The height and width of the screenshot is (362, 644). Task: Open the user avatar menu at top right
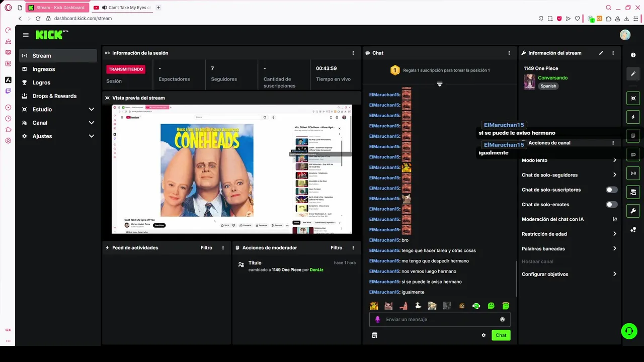(625, 35)
